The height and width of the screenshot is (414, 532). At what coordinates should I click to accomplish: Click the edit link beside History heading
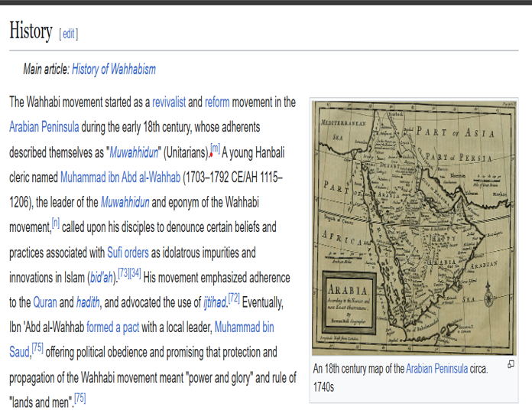coord(68,34)
